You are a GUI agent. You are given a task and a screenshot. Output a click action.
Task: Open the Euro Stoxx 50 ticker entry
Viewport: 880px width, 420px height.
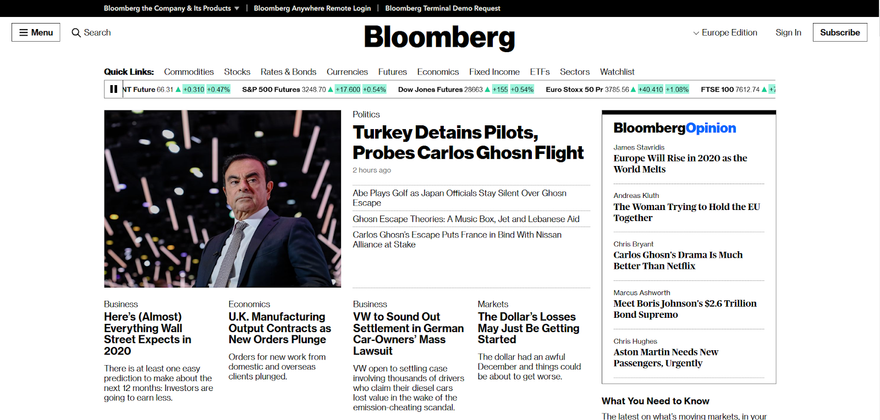tap(617, 89)
